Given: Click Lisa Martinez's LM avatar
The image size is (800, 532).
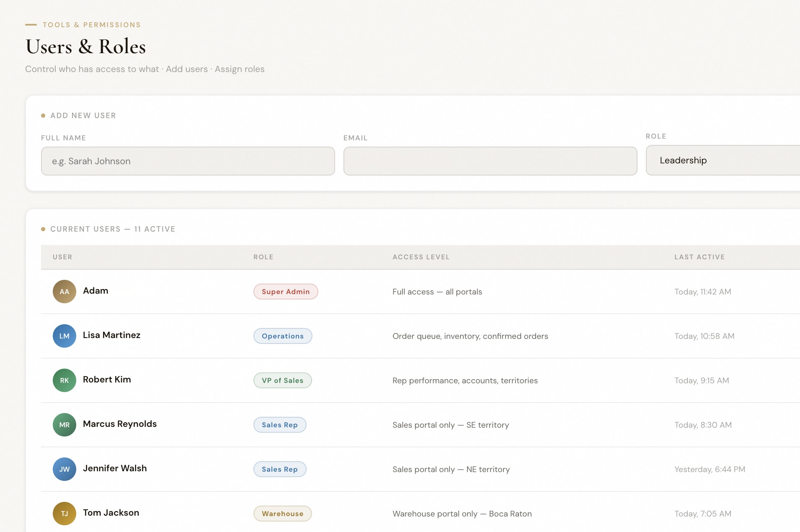Looking at the screenshot, I should click(x=65, y=336).
